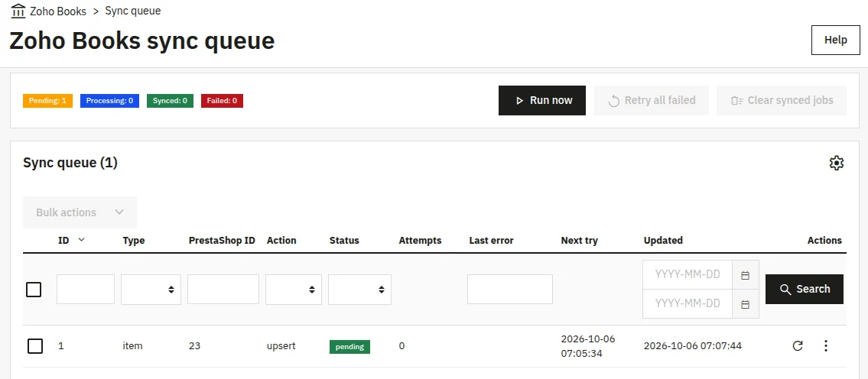Click the Status column header
Image resolution: width=868 pixels, height=379 pixels.
coord(344,240)
